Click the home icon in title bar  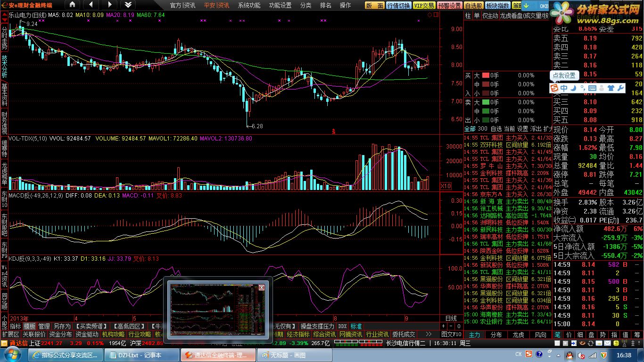[x=72, y=5]
